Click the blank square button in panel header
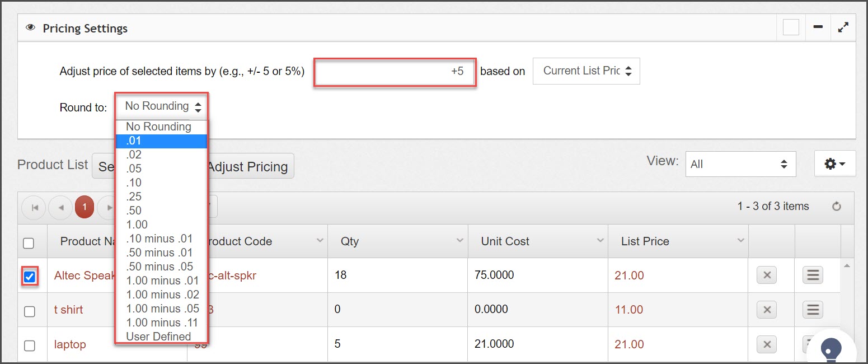The image size is (868, 364). click(791, 27)
